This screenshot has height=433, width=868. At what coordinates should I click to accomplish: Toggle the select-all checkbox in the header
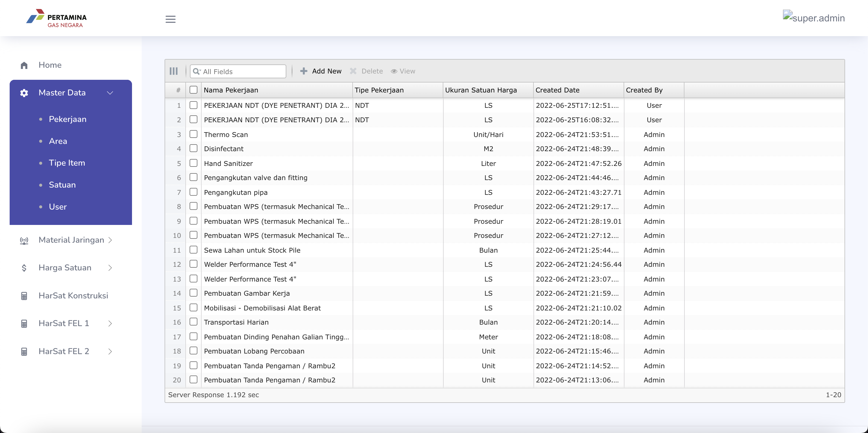193,89
